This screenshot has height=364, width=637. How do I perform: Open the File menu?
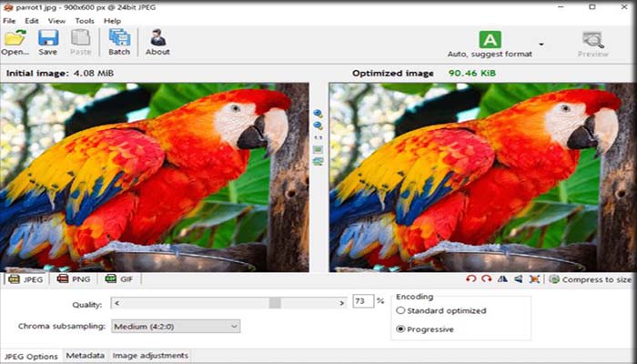pyautogui.click(x=9, y=21)
